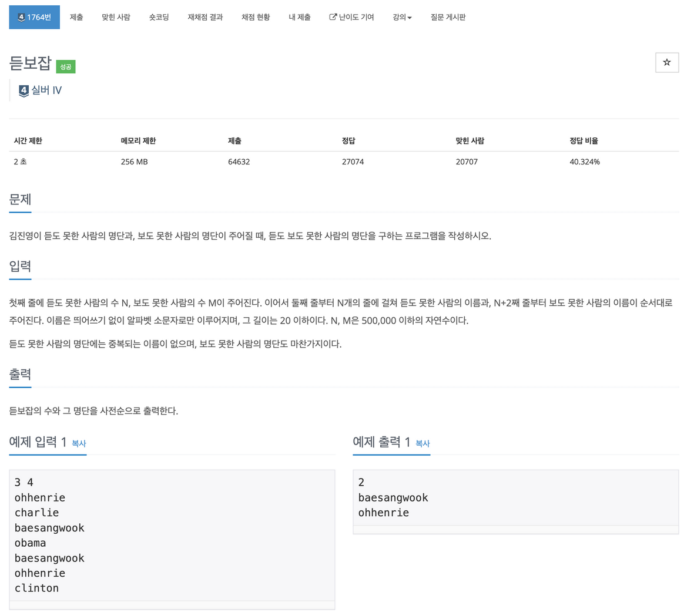Image resolution: width=694 pixels, height=616 pixels.
Task: Click the 27074 correct value
Action: coord(353,162)
